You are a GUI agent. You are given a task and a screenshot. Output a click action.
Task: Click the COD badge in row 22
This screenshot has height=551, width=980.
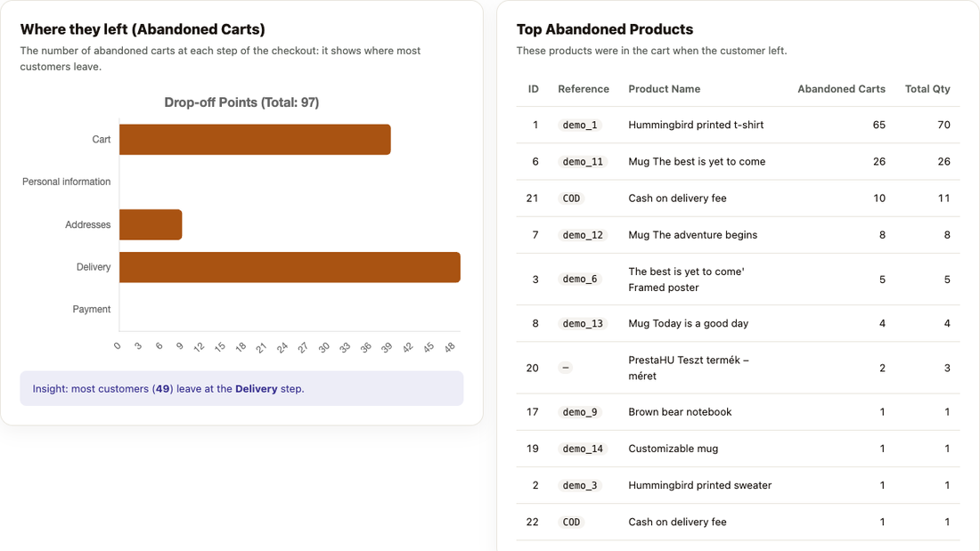pos(571,523)
